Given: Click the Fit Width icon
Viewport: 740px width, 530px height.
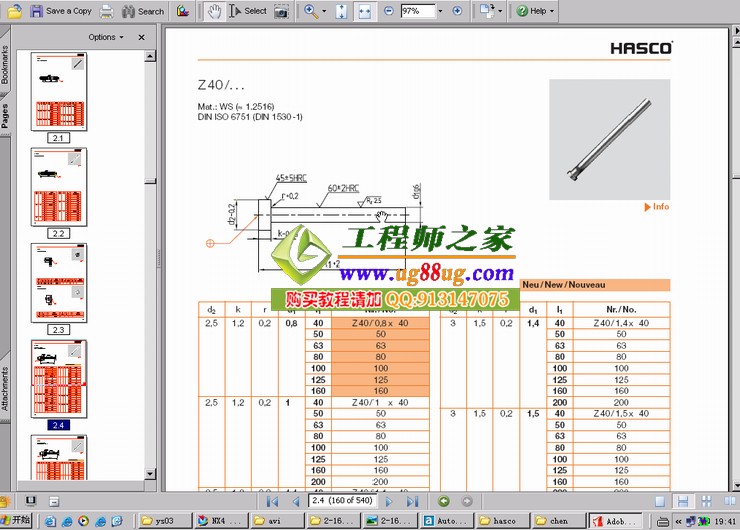Looking at the screenshot, I should (363, 11).
